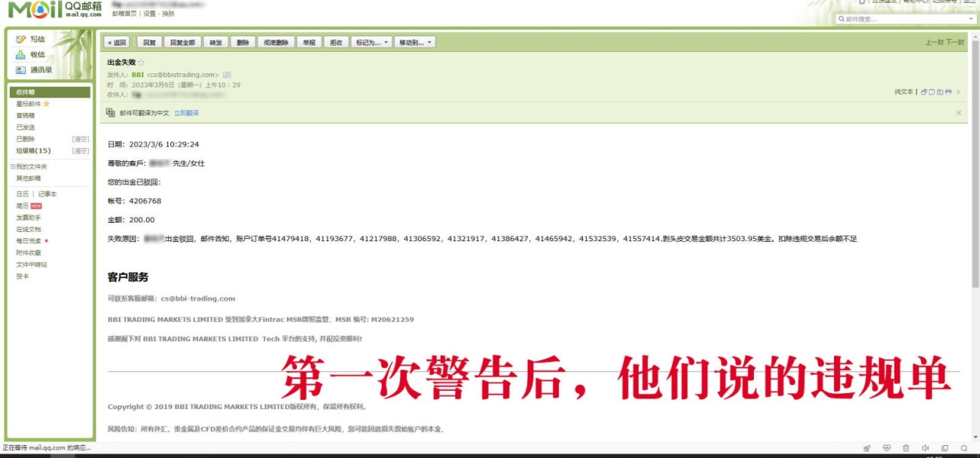Image resolution: width=980 pixels, height=458 pixels.
Task: Empty the 垃圾箱 folder with 清空
Action: pos(80,151)
